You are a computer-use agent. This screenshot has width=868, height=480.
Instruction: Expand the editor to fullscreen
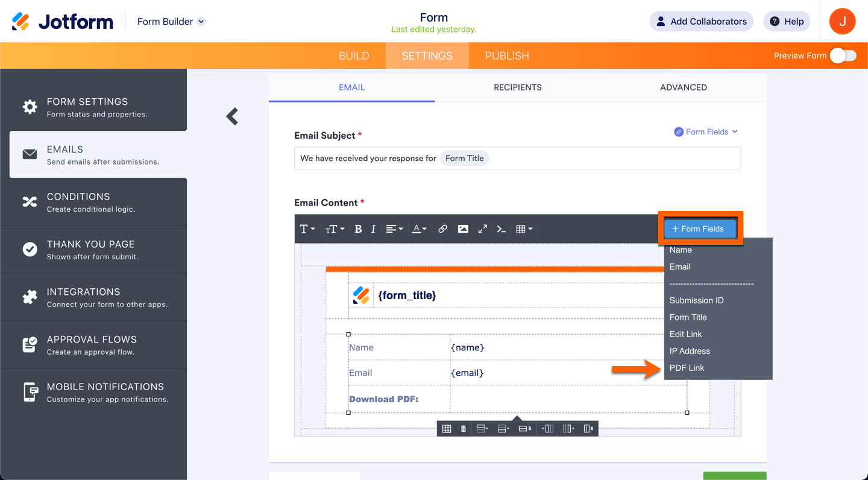coord(483,229)
